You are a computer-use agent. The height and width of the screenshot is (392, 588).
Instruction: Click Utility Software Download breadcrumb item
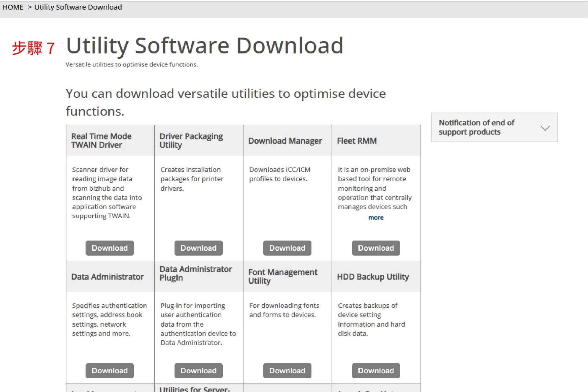[78, 7]
